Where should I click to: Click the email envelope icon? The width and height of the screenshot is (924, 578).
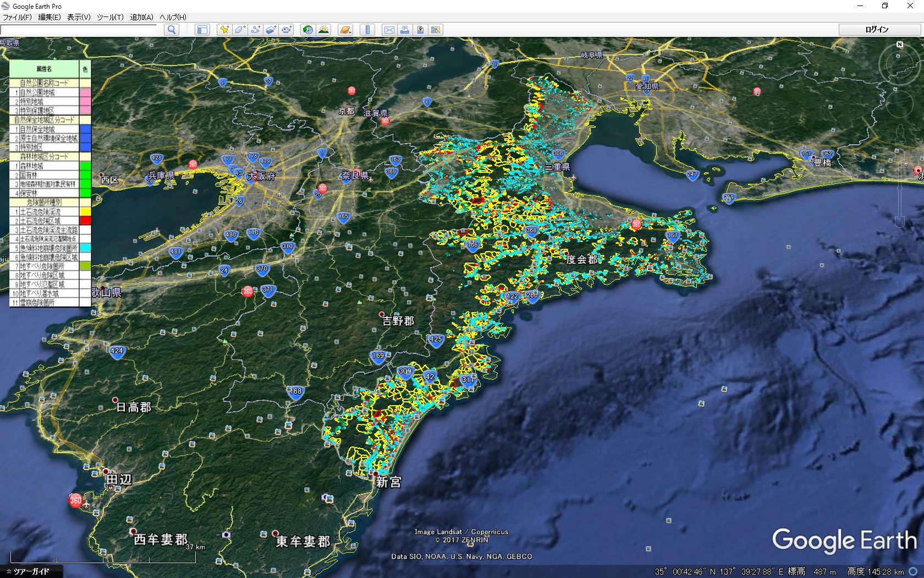[389, 30]
